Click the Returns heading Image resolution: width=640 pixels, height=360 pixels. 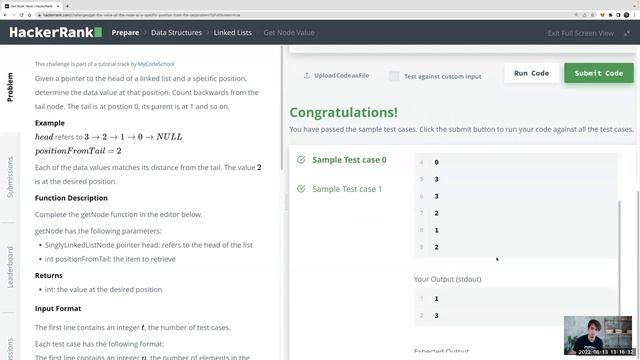(x=49, y=276)
